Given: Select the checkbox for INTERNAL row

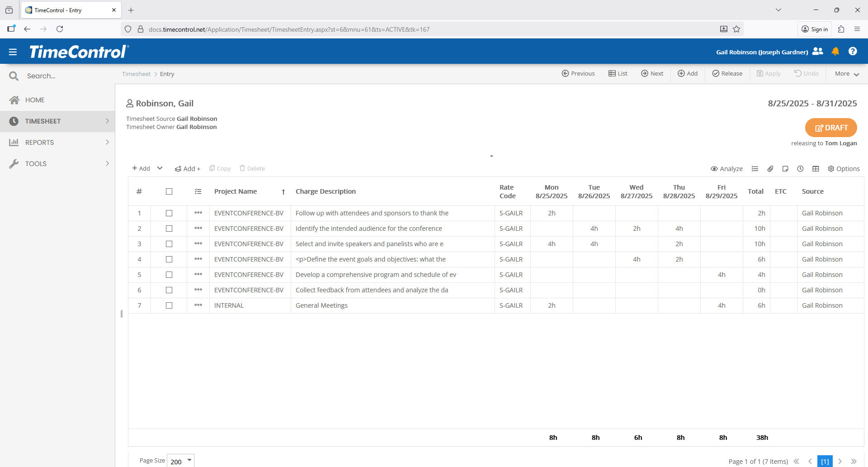Looking at the screenshot, I should (169, 305).
